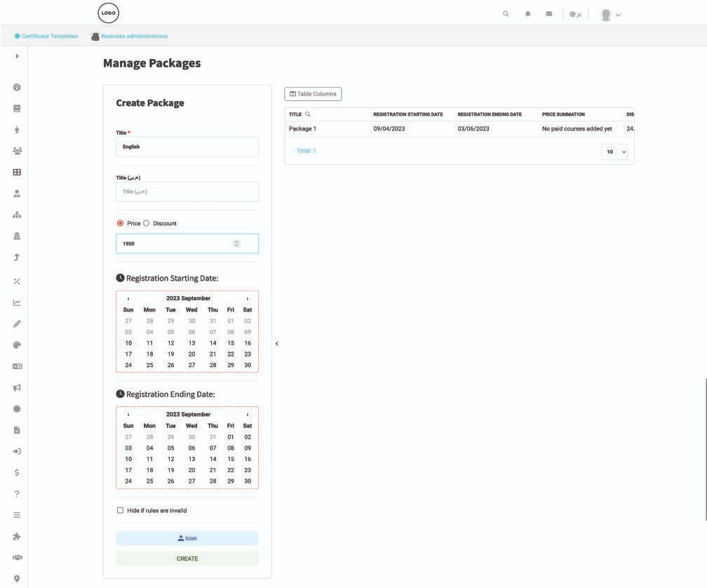Click the search magnifier in the top bar
Viewport: 707px width, 588px height.
tap(506, 14)
